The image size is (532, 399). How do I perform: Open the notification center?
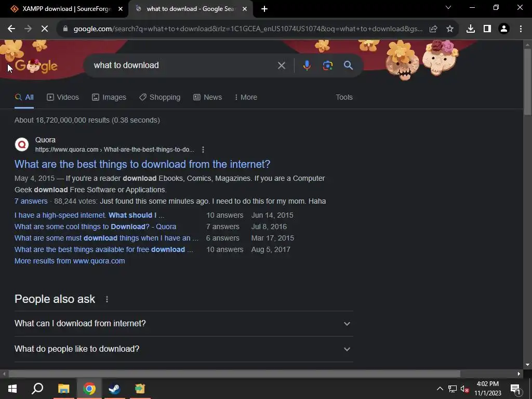tap(515, 389)
